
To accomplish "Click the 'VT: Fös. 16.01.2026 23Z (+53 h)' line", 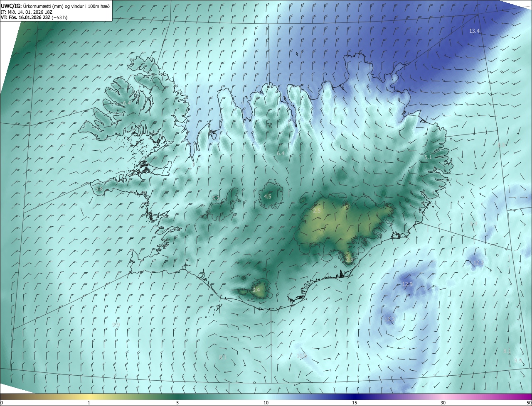I will 34,17.
